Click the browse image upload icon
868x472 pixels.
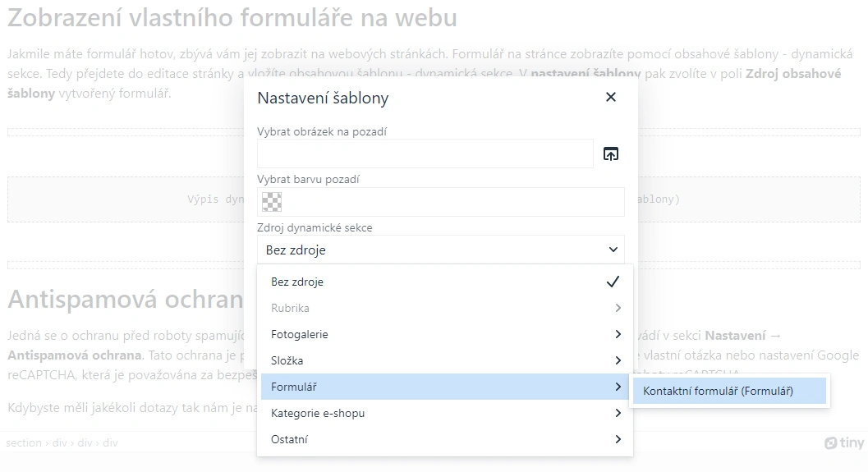coord(610,154)
